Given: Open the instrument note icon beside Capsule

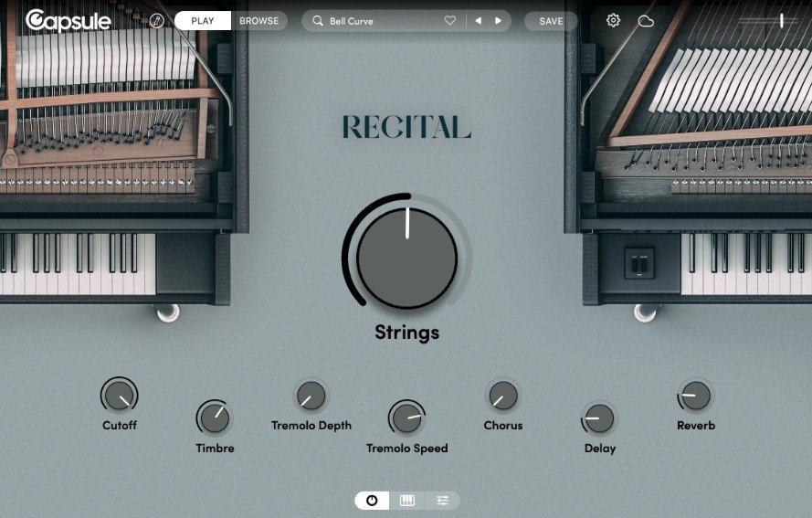Looking at the screenshot, I should (157, 21).
